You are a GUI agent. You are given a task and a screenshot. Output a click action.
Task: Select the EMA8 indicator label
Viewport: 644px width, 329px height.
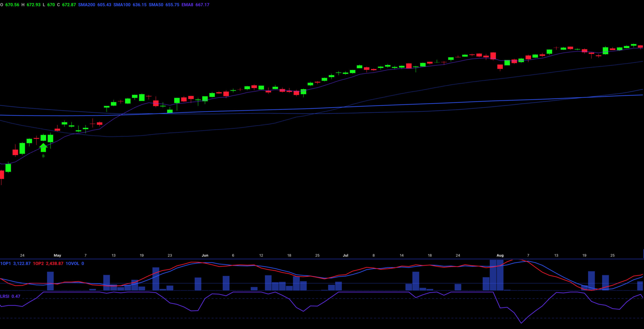pyautogui.click(x=187, y=5)
